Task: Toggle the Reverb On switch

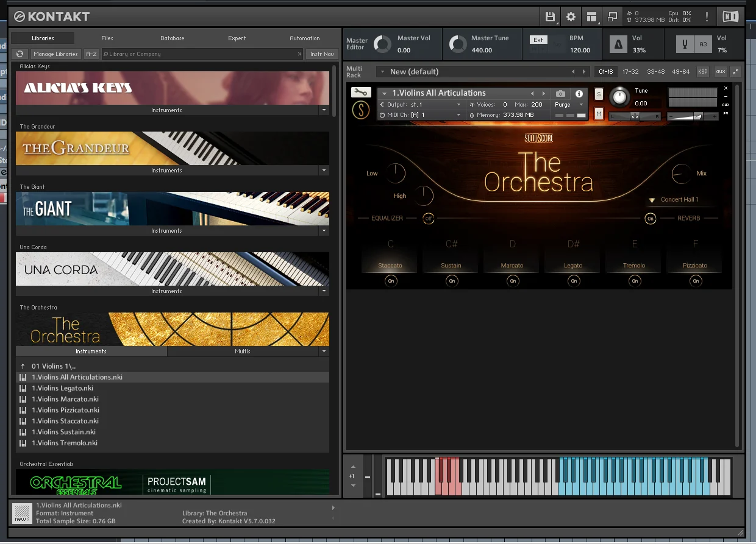Action: tap(651, 218)
